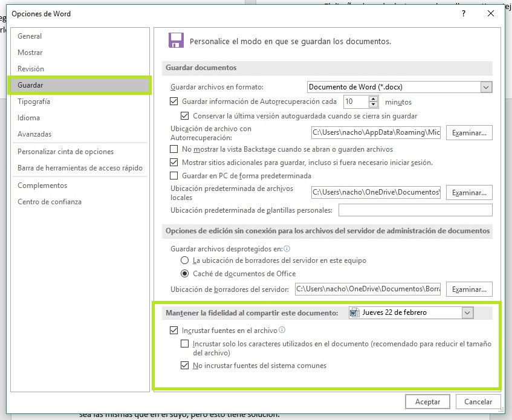Viewport: 512px width, 420px height.
Task: Go to the Complementos category
Action: pyautogui.click(x=80, y=186)
